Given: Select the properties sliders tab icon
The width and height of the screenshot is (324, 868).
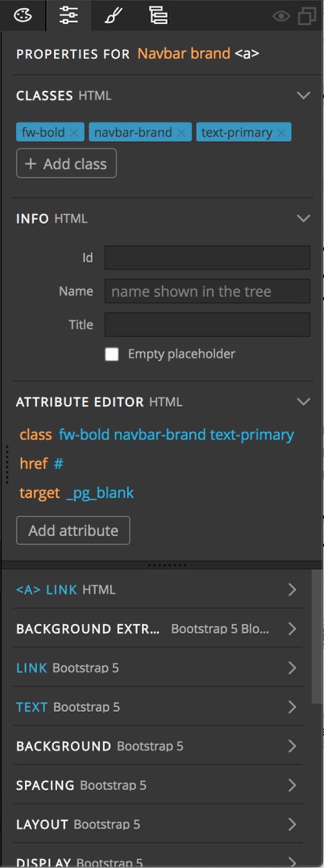Looking at the screenshot, I should click(69, 15).
